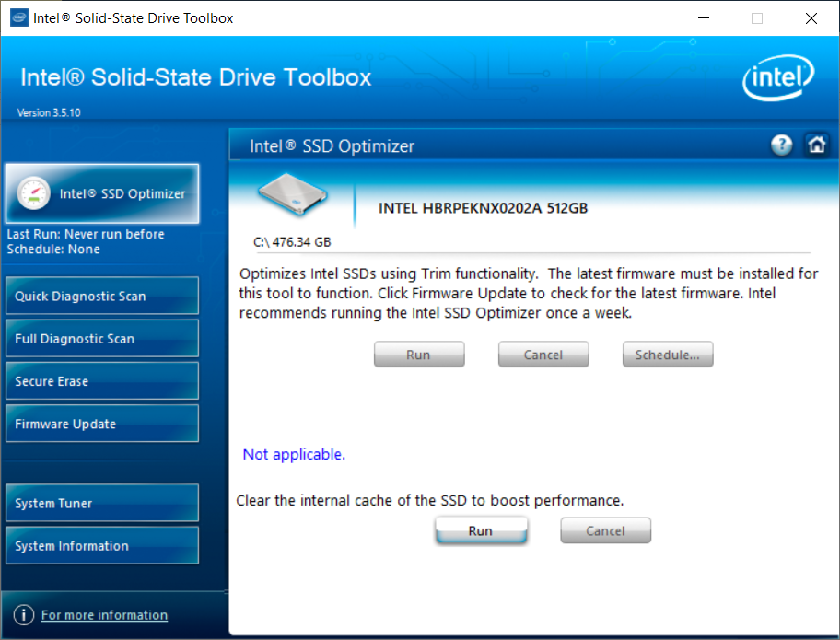Click the Intel logo in the header
The image size is (840, 640).
click(x=778, y=78)
